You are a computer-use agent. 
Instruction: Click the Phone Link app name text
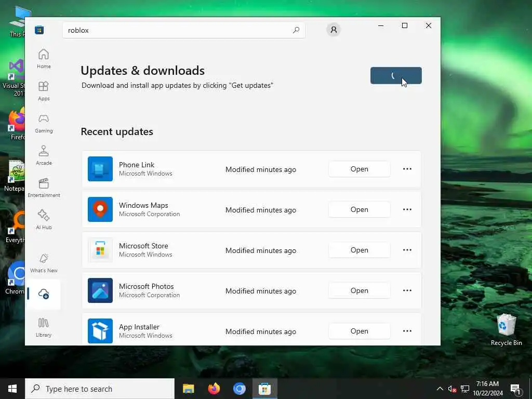click(x=137, y=165)
